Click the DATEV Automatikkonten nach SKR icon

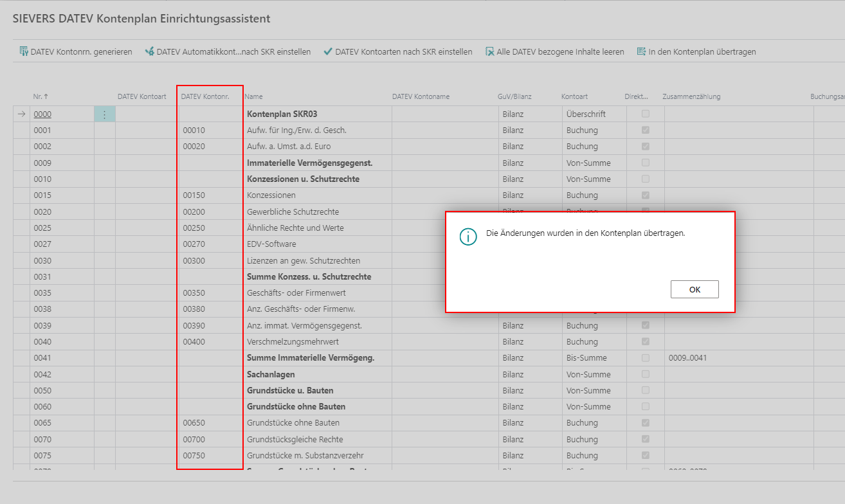pos(150,51)
